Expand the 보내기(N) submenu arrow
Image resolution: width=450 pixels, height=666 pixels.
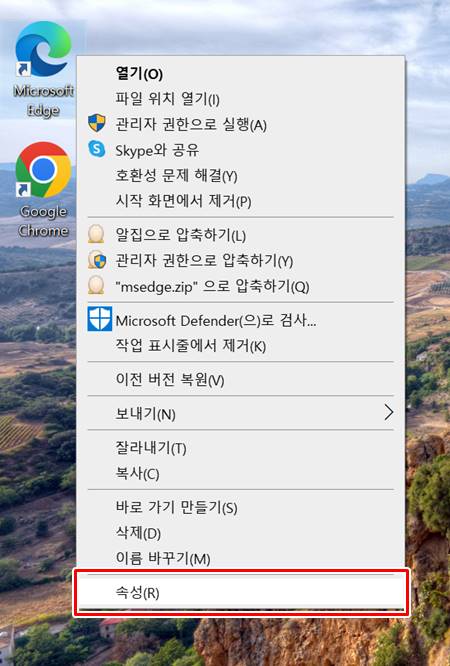pyautogui.click(x=388, y=412)
